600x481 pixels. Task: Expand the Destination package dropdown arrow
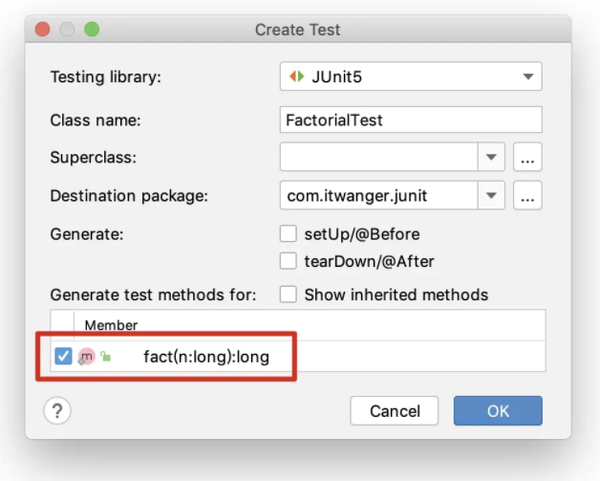[x=491, y=196]
